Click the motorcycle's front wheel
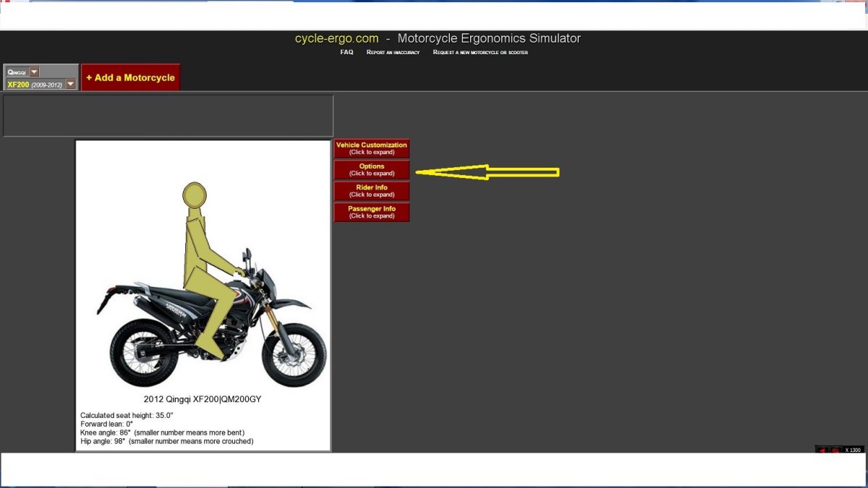Image resolution: width=868 pixels, height=488 pixels. pos(294,352)
